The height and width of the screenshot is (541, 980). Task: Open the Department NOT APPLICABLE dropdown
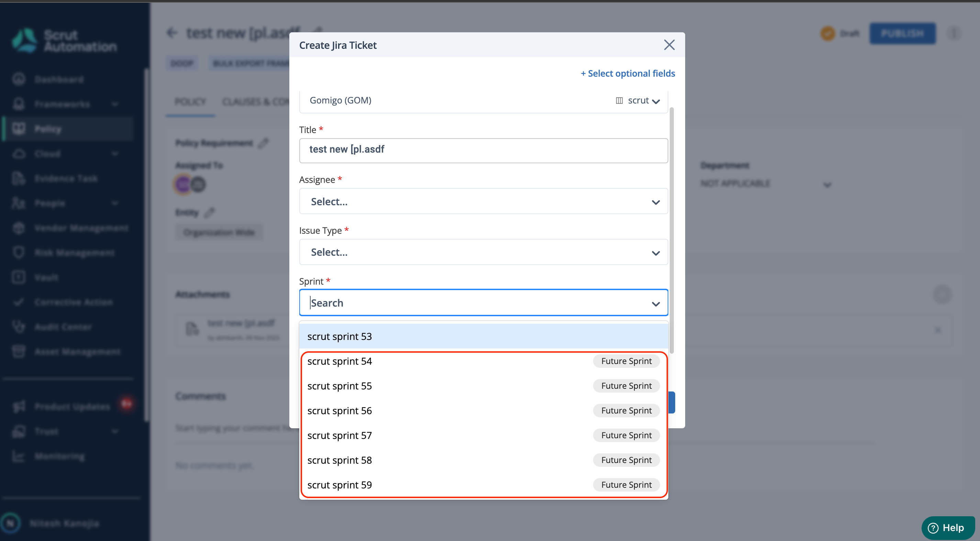pos(766,184)
